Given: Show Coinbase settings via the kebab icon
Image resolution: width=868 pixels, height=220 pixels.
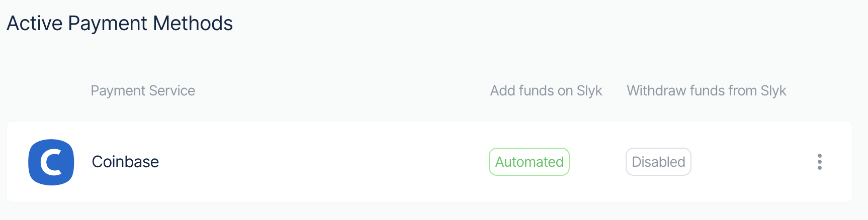Looking at the screenshot, I should [x=819, y=162].
